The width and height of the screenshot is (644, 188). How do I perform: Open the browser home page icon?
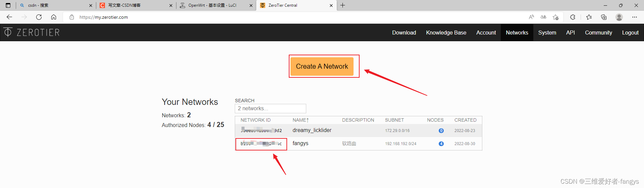[x=54, y=17]
